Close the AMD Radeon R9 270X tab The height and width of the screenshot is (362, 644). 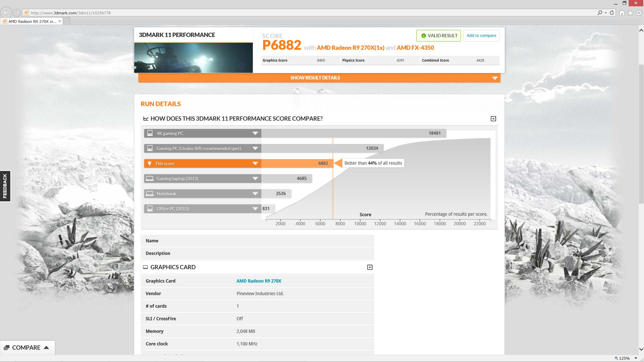(60, 21)
